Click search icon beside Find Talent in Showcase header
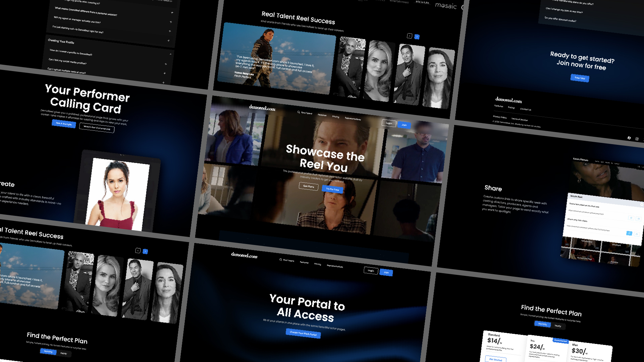This screenshot has height=362, width=644. coord(299,112)
